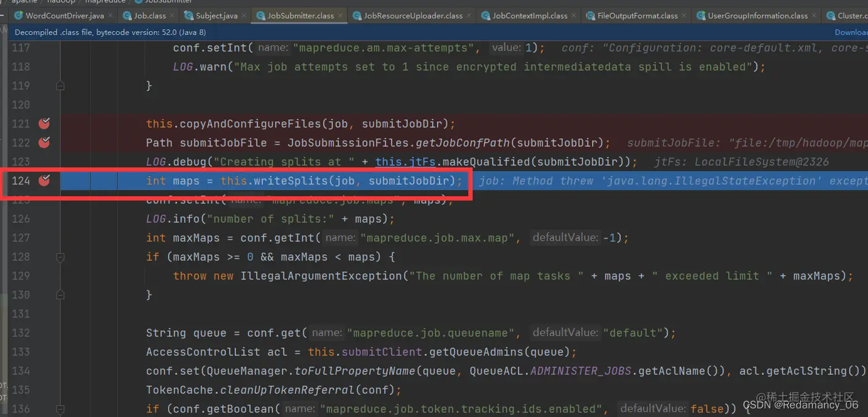Follow the underlined this.jtFs reference
The height and width of the screenshot is (417, 868).
point(405,162)
